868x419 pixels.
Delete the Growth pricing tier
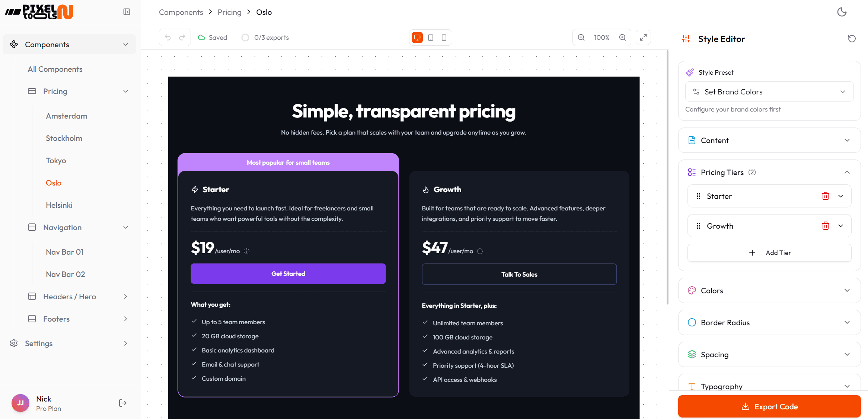pyautogui.click(x=826, y=226)
